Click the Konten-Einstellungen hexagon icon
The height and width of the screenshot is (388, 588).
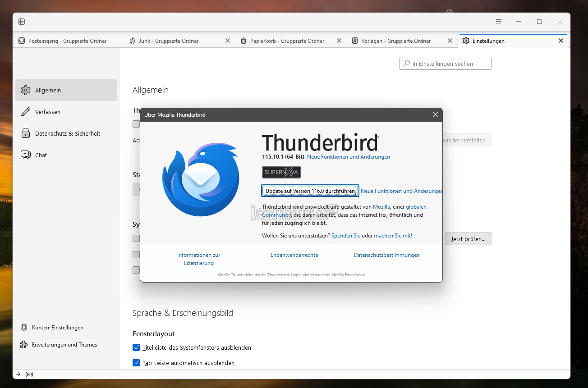click(x=24, y=328)
